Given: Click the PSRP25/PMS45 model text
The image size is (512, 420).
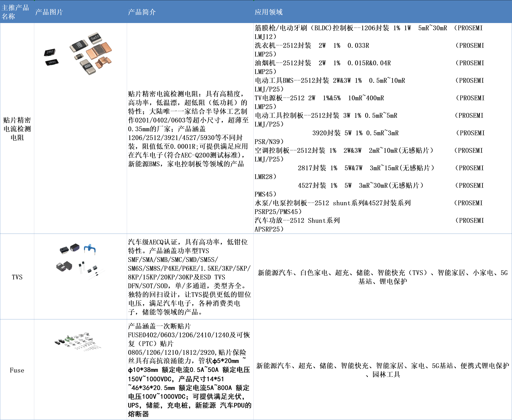Looking at the screenshot, I should [279, 212].
